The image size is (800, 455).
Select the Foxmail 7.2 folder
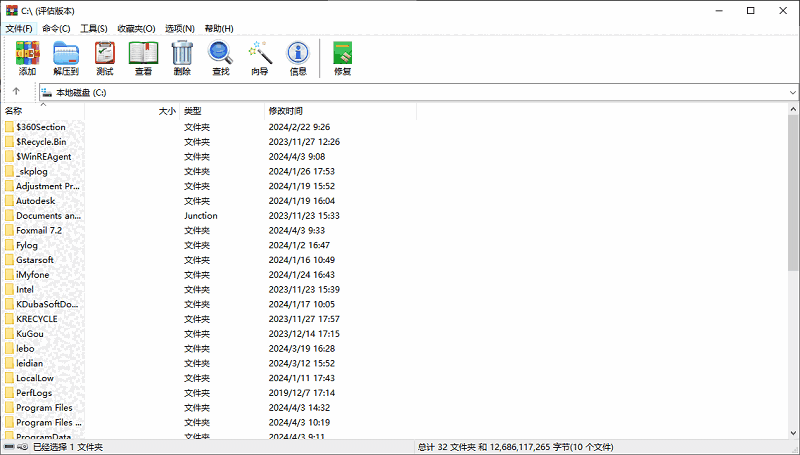(x=39, y=230)
